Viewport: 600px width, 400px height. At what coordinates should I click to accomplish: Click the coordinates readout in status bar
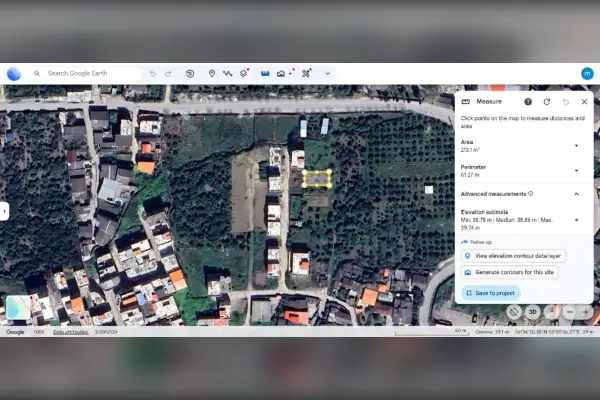[x=548, y=332]
